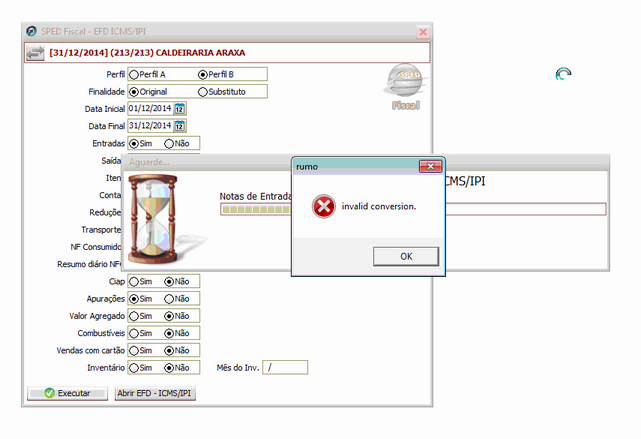Click the Aguarde... window title
The height and width of the screenshot is (439, 641).
coord(149,162)
